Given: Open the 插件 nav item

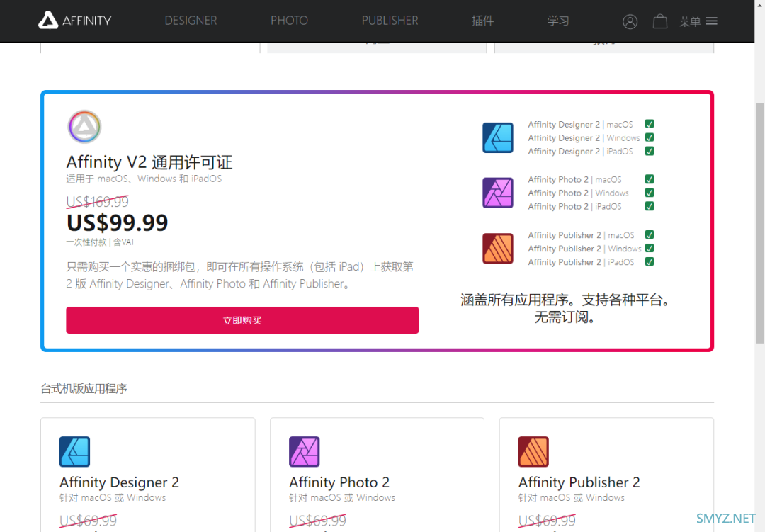Looking at the screenshot, I should 482,21.
